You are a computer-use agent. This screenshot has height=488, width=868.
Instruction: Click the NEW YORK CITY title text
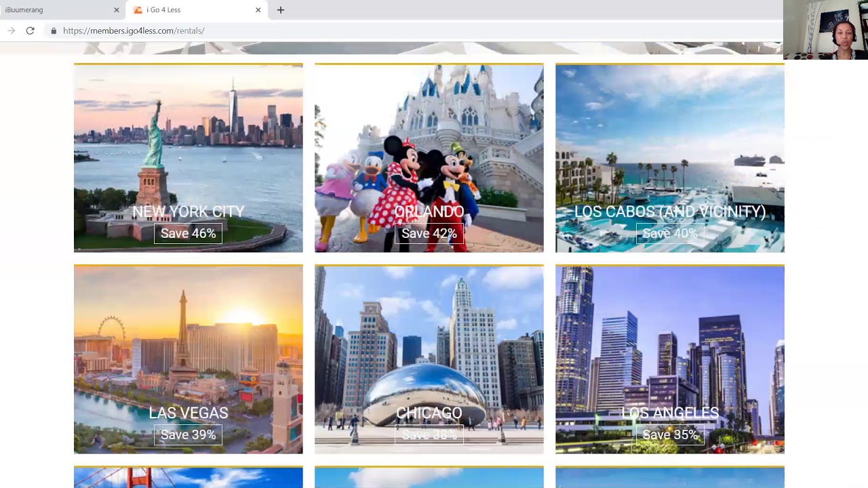pyautogui.click(x=189, y=211)
